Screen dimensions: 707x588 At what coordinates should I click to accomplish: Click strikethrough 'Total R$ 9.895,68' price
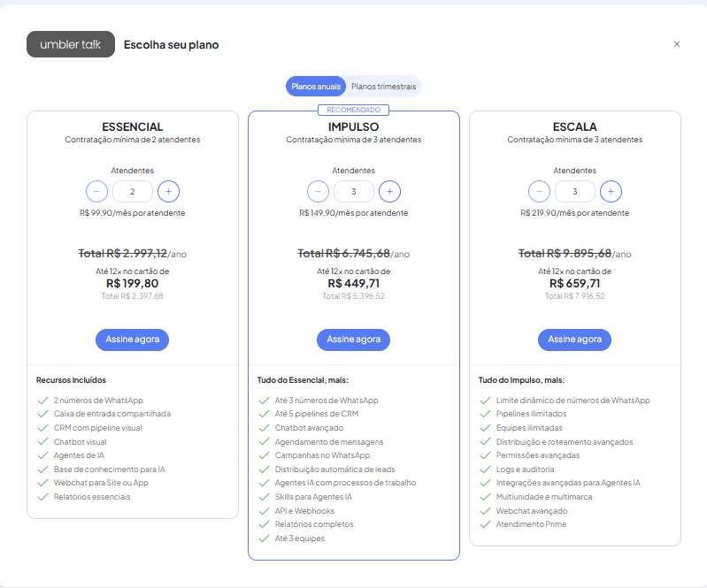tap(565, 253)
